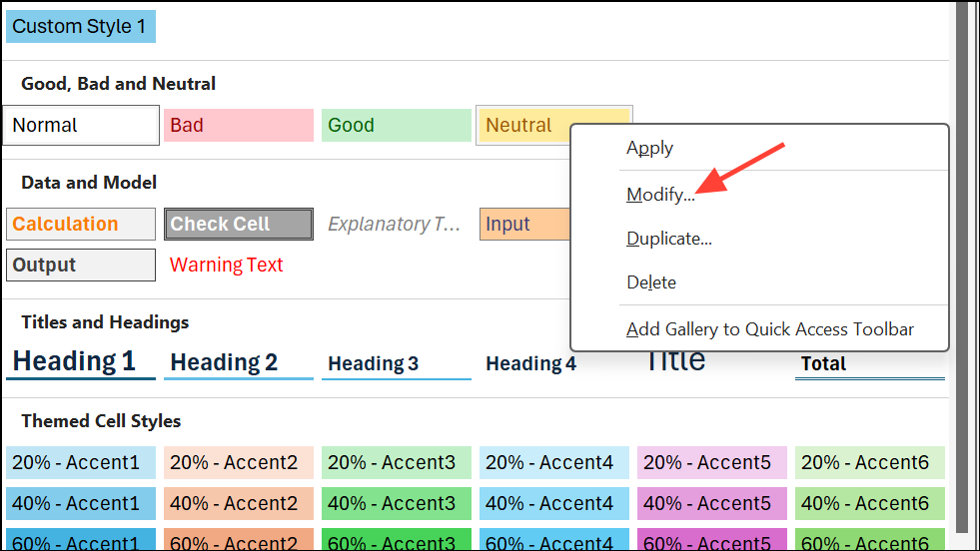Apply the Custom Style 1 cell style
The width and height of the screenshot is (980, 551).
coord(80,27)
